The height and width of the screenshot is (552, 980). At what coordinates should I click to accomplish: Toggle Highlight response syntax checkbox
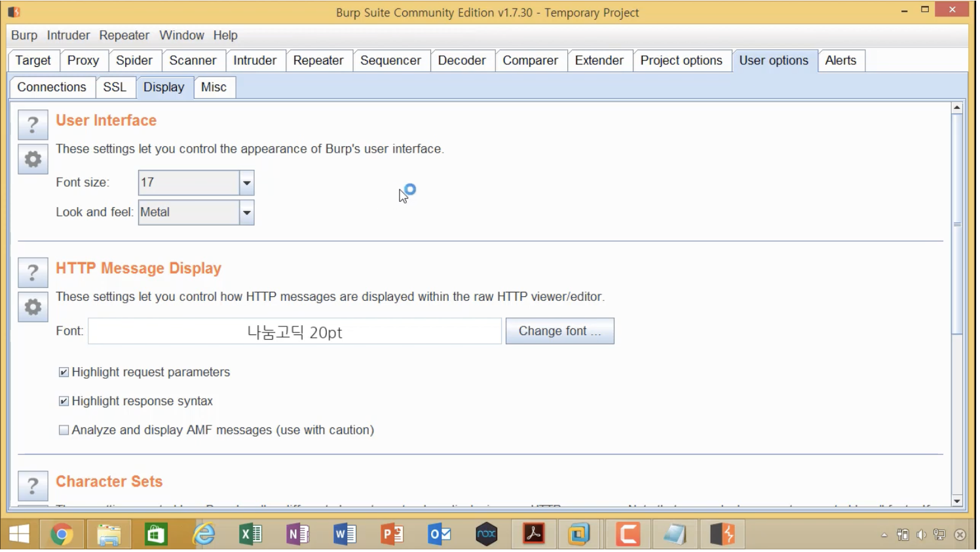64,401
